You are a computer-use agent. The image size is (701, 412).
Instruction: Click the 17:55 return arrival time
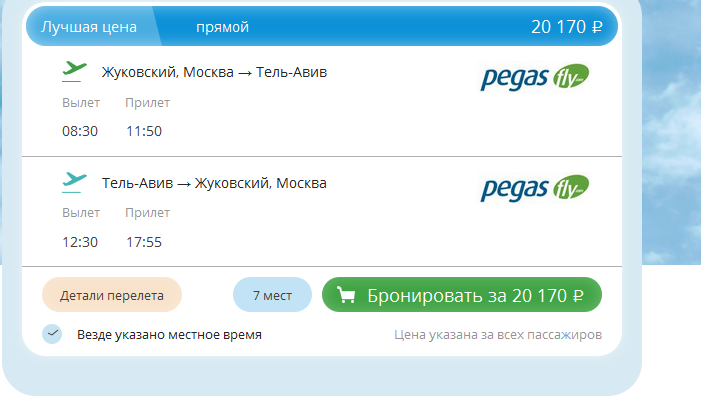point(144,242)
